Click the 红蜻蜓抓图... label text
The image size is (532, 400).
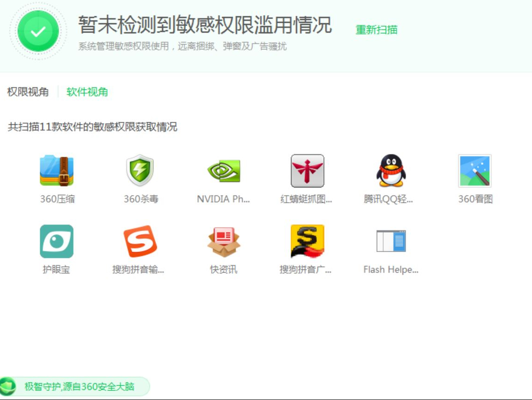306,199
